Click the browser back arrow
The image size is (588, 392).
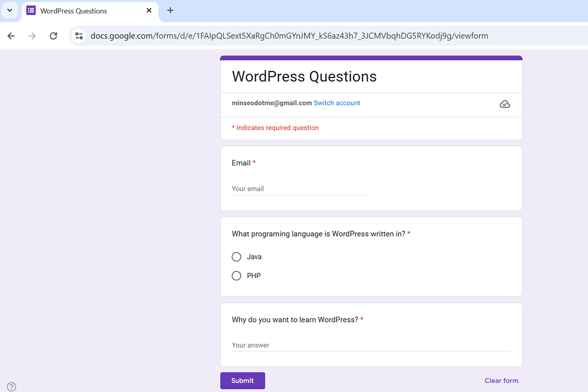tap(11, 36)
